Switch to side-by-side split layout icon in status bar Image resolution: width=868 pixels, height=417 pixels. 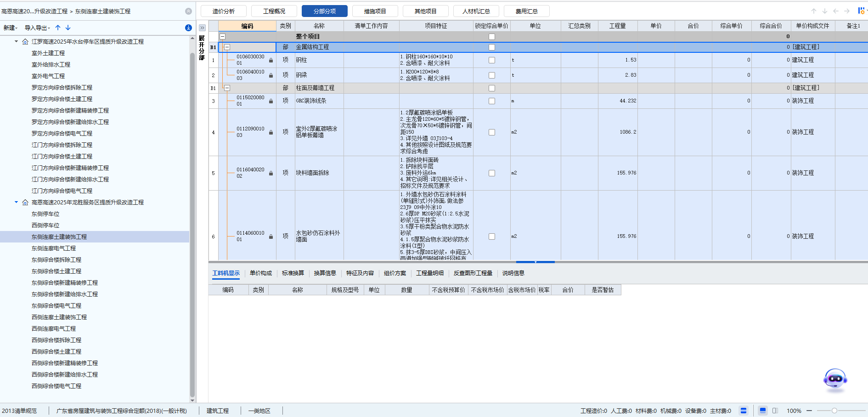tap(775, 411)
